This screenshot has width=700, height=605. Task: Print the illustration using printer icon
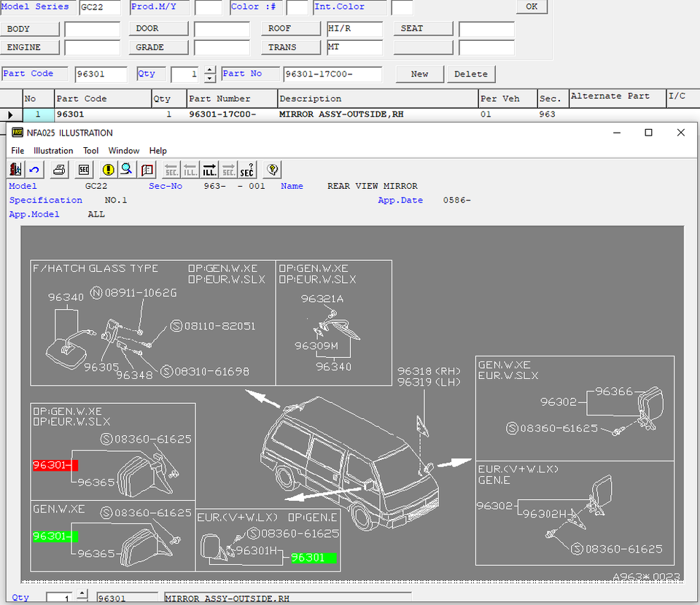pos(60,170)
